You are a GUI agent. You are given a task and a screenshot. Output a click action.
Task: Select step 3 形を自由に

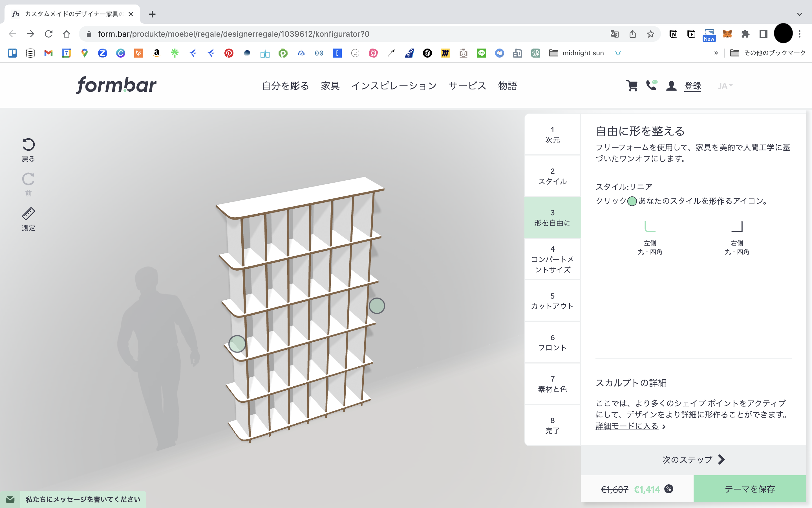coord(552,218)
